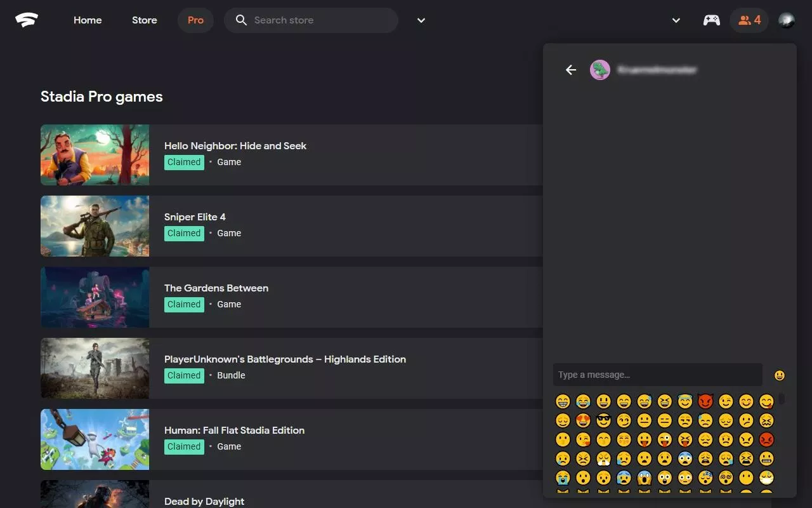Insert the winking tongue-out emoji
The height and width of the screenshot is (508, 812).
coord(665,439)
